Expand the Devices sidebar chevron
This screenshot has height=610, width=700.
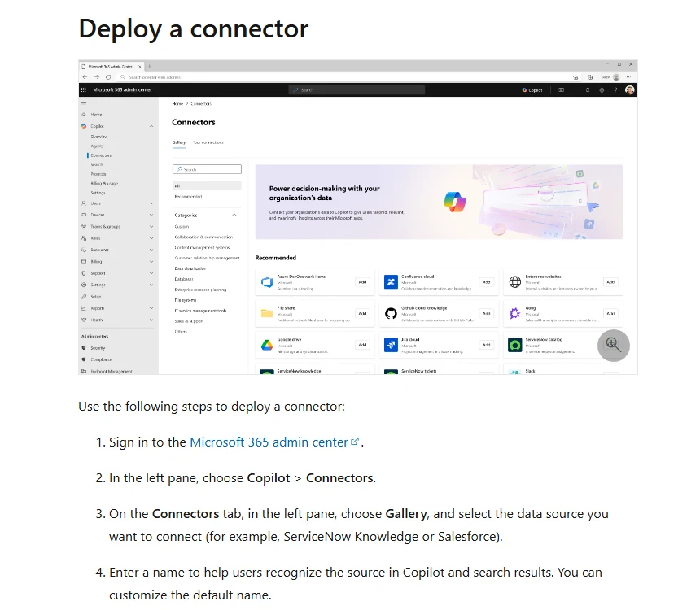(x=151, y=215)
